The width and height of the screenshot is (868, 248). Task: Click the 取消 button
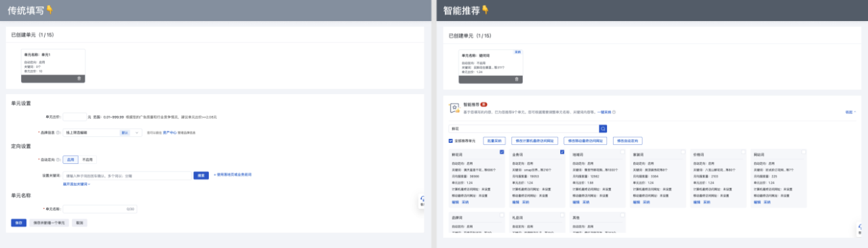[x=79, y=222]
